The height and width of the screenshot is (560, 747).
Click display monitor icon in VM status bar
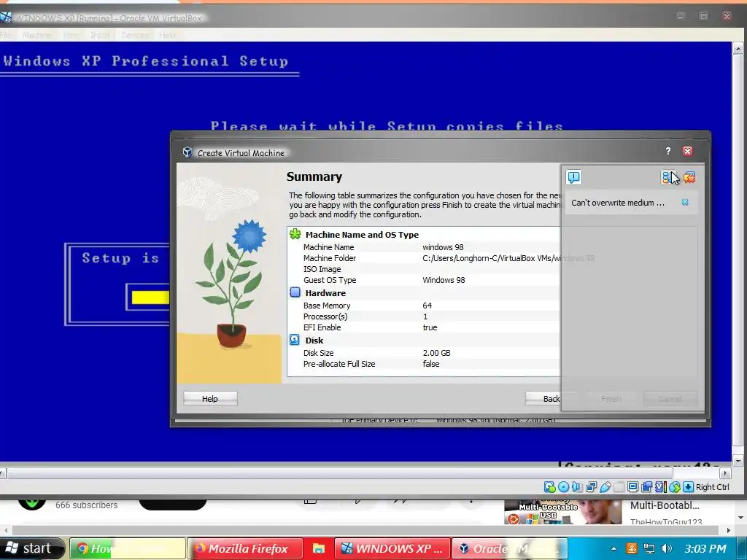tap(632, 486)
